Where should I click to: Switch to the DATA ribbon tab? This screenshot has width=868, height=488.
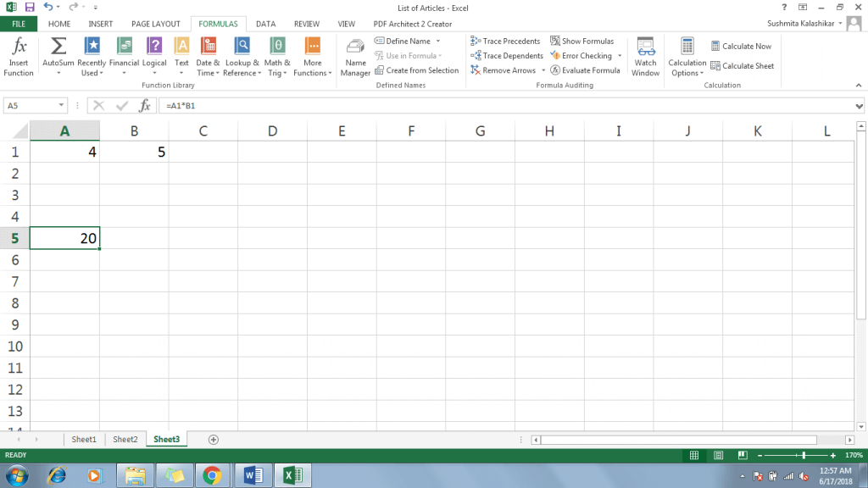tap(265, 24)
